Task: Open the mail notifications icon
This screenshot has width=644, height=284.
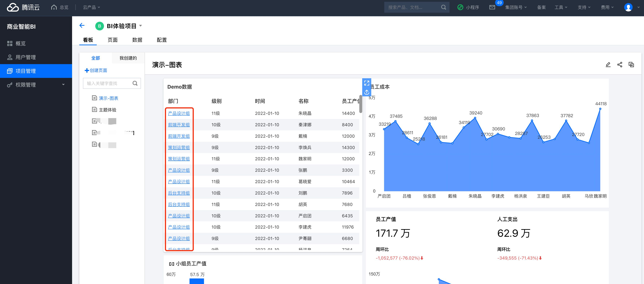Action: coord(492,7)
